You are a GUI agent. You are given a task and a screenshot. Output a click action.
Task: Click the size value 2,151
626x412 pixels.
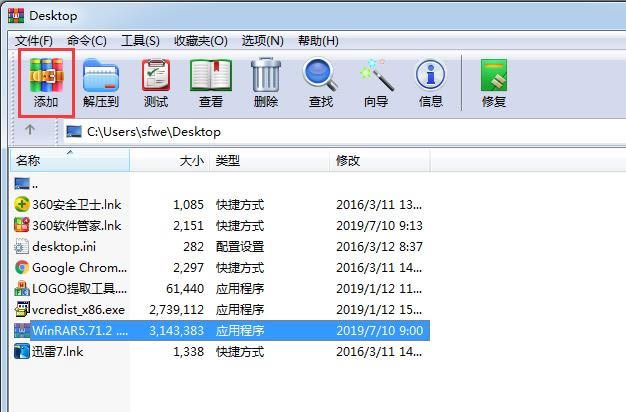[188, 226]
